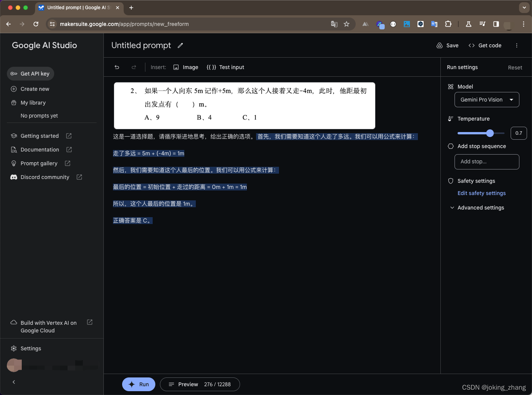Click the browser forward arrow
532x395 pixels.
pyautogui.click(x=22, y=24)
